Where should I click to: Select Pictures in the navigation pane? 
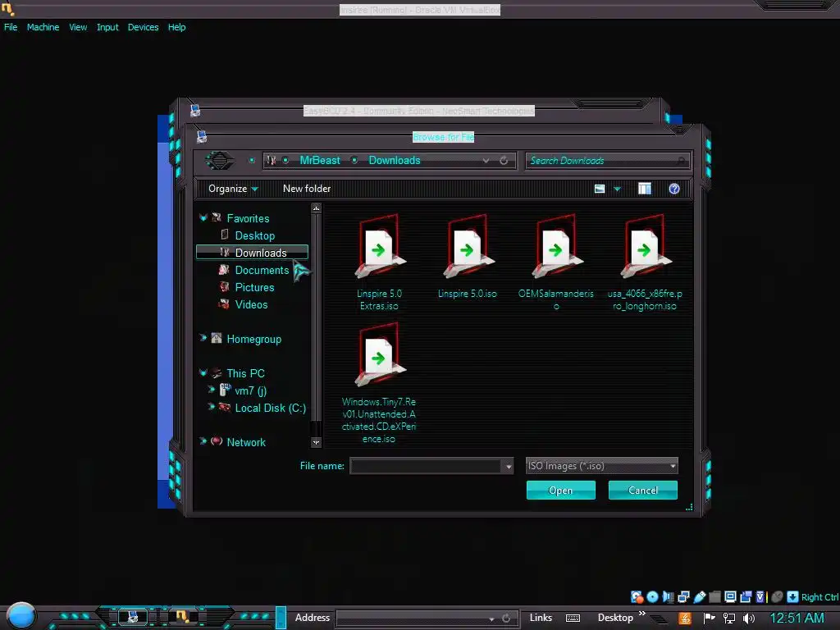[x=254, y=287]
